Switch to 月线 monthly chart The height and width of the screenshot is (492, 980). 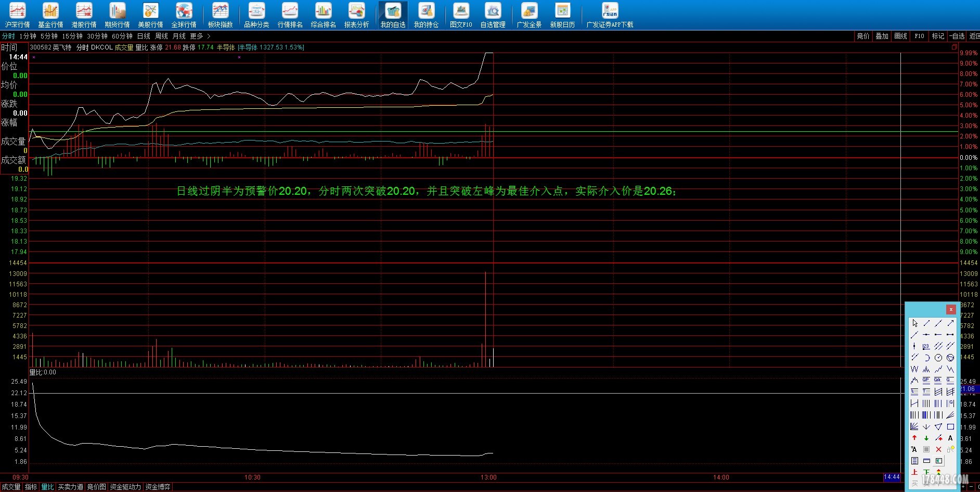point(179,36)
